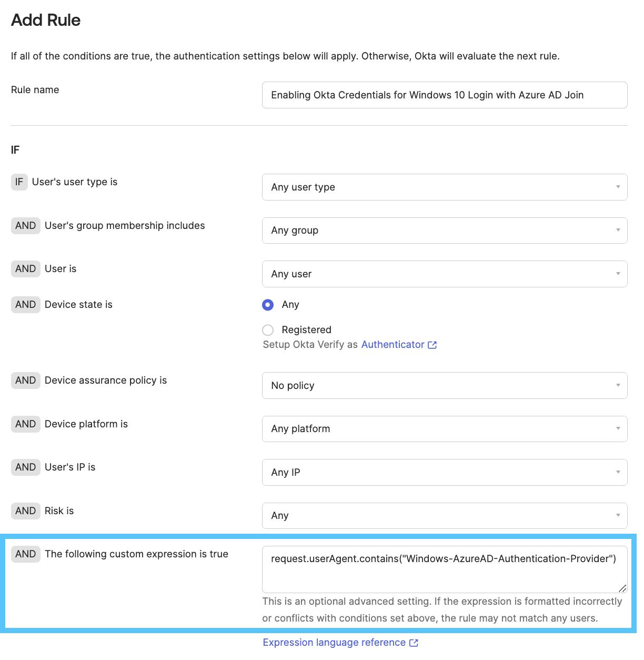Expand the Any IP dropdown
The image size is (644, 660).
point(444,473)
